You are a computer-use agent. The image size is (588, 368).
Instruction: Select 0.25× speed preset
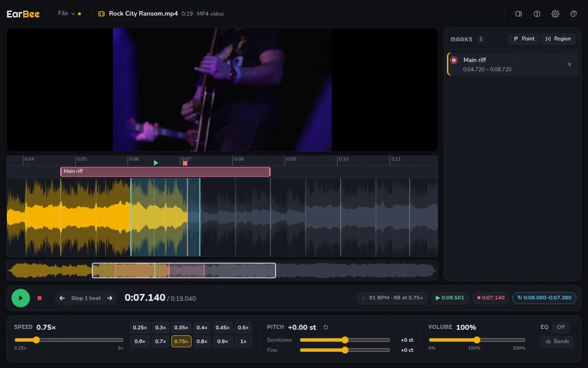140,328
